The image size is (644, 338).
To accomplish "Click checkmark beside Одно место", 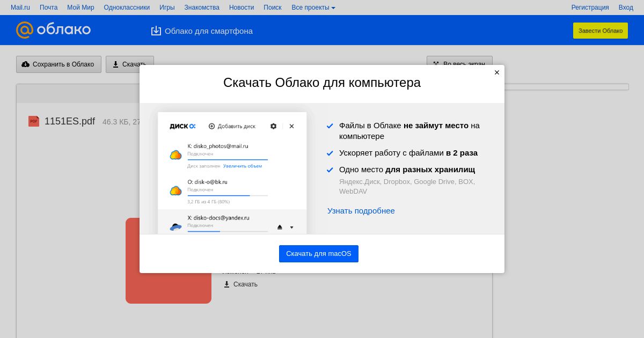I will 330,170.
